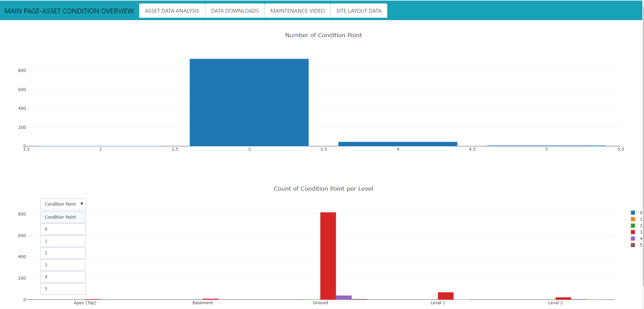Click the brown legend swatch for series 5
Viewport: 644px width, 309px height.
click(633, 245)
